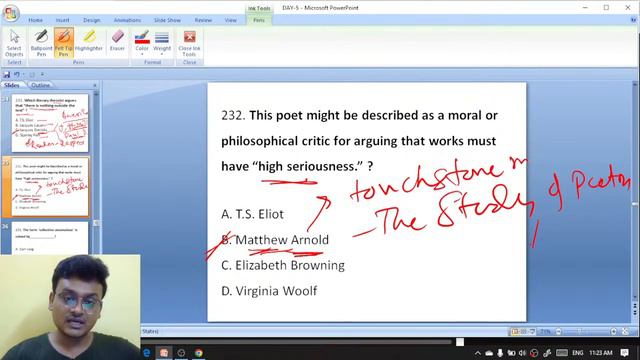Switch to Normal view in status bar
Viewport: 640px width, 360px height.
click(515, 332)
